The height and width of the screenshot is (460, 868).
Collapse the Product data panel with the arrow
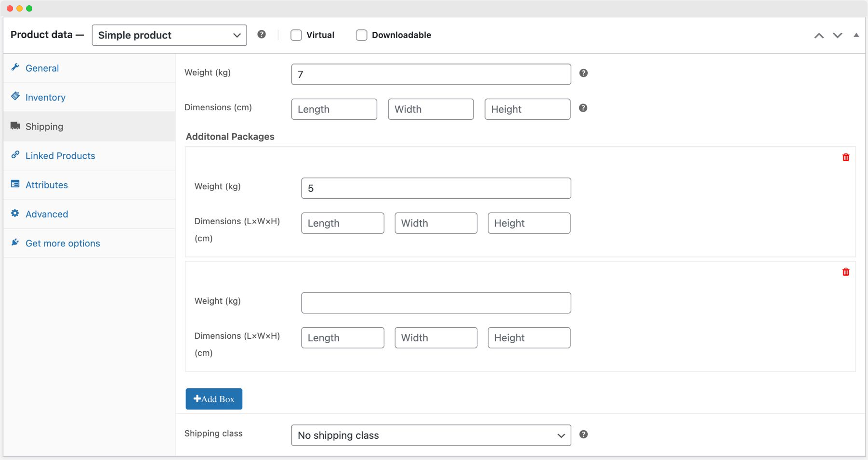coord(856,35)
